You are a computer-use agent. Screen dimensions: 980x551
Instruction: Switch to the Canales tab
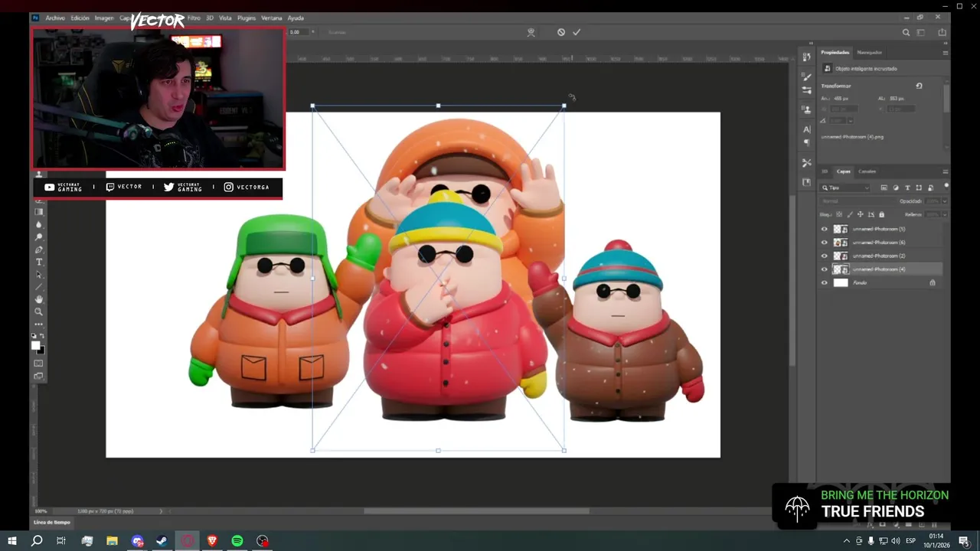coord(867,171)
